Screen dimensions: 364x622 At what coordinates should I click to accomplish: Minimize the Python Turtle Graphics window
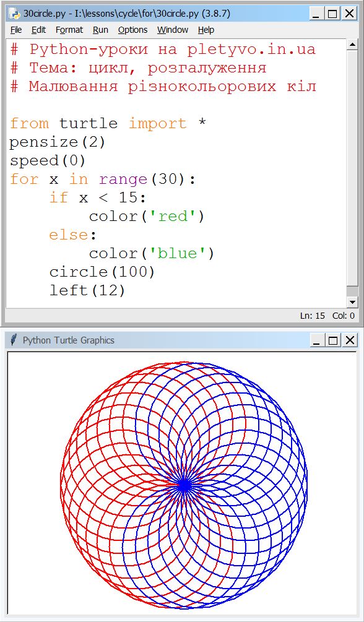(316, 340)
